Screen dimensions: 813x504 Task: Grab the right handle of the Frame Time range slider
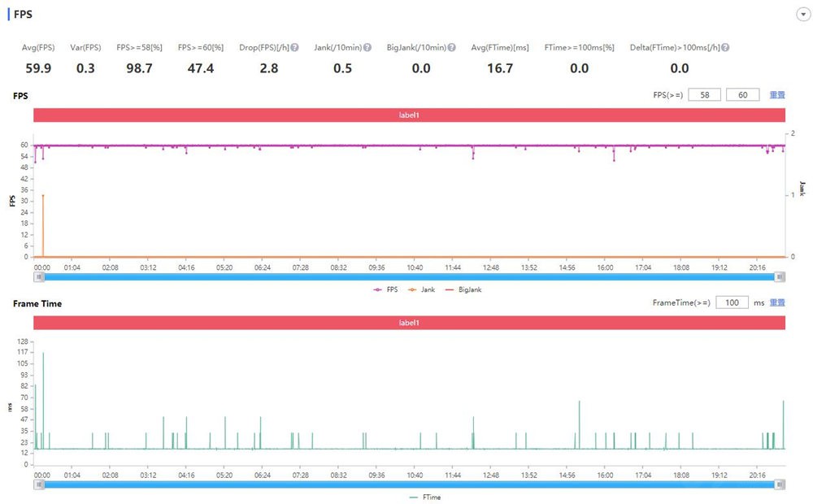[x=780, y=484]
